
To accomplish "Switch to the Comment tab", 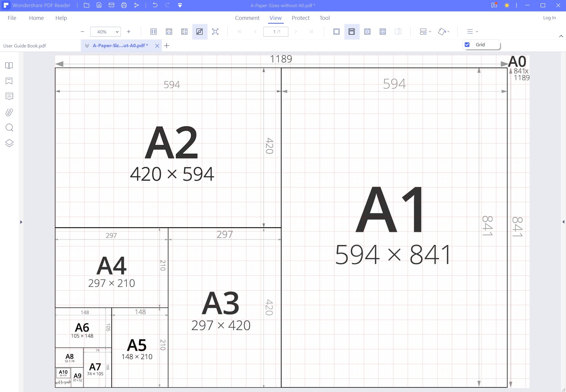I will pos(247,18).
